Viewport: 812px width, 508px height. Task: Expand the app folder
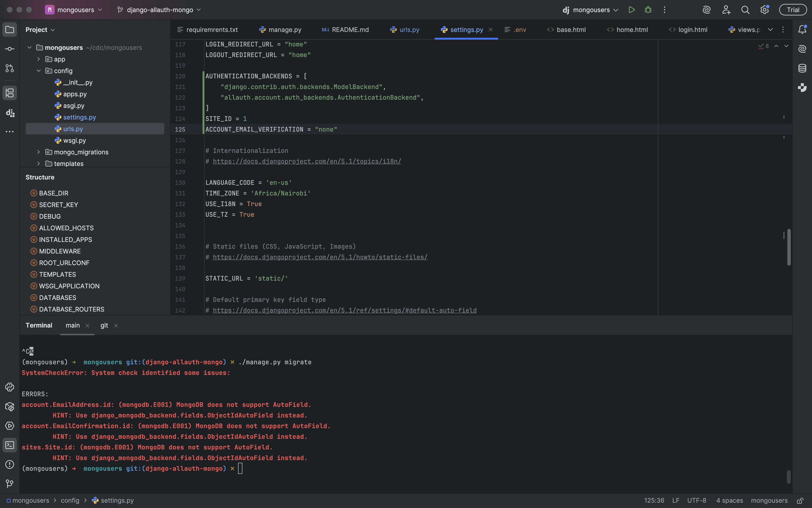point(39,59)
